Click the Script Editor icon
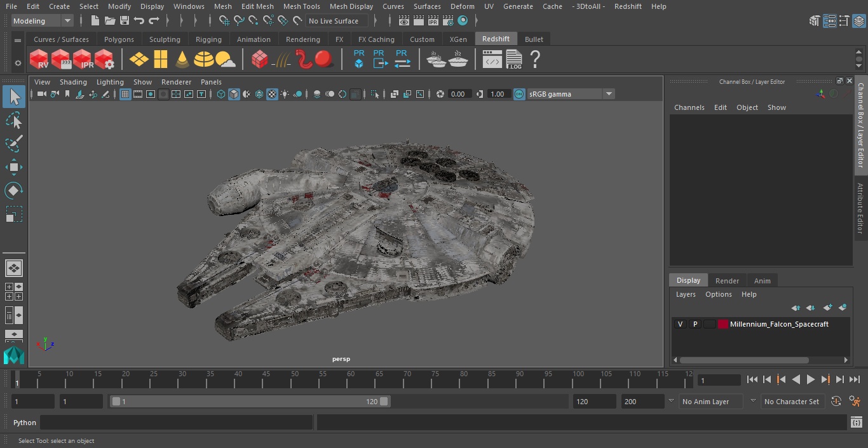This screenshot has height=448, width=868. (856, 423)
